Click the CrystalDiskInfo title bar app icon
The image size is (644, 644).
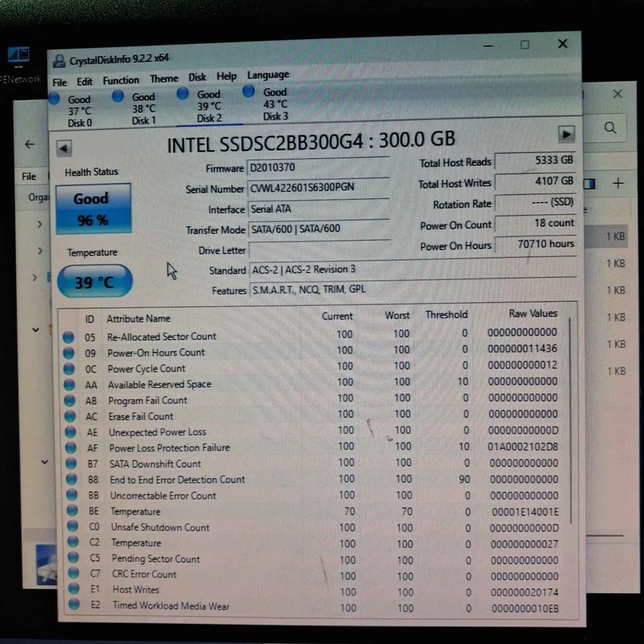click(x=59, y=62)
